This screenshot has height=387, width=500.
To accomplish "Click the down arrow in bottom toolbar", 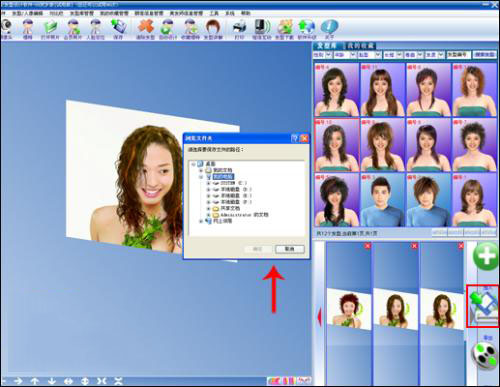I will coord(52,381).
